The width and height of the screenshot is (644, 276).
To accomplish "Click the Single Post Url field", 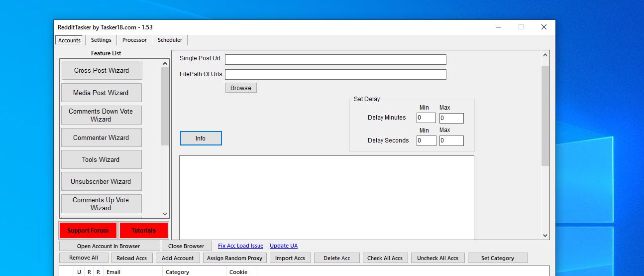I will (335, 59).
